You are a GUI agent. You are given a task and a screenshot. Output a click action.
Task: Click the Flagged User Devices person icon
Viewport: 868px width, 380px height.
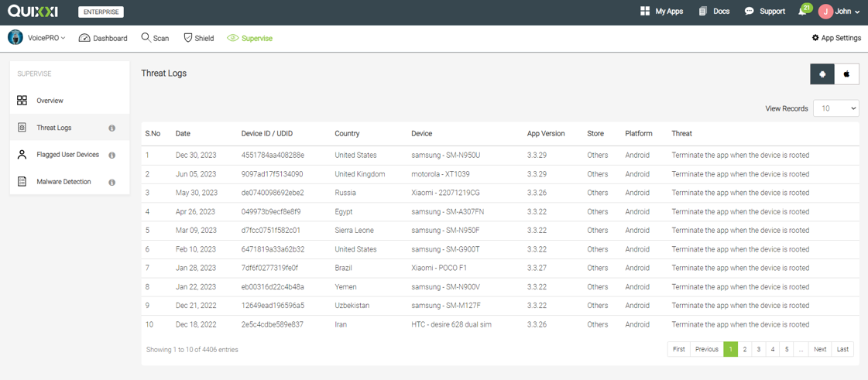22,155
